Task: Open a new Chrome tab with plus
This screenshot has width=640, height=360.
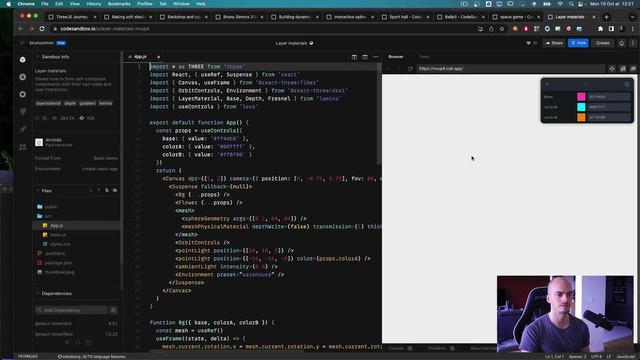Action: pyautogui.click(x=607, y=17)
